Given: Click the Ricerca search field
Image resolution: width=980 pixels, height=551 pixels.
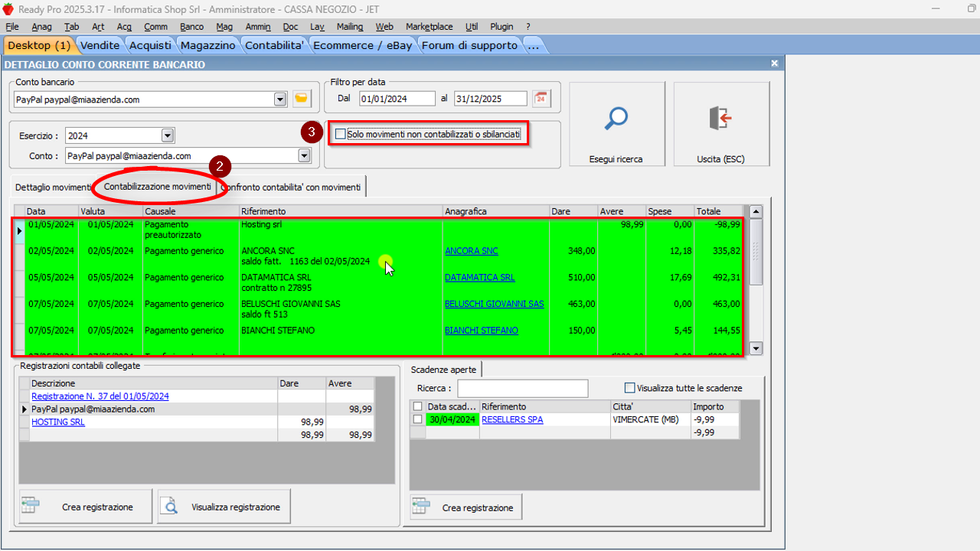Looking at the screenshot, I should pos(522,388).
